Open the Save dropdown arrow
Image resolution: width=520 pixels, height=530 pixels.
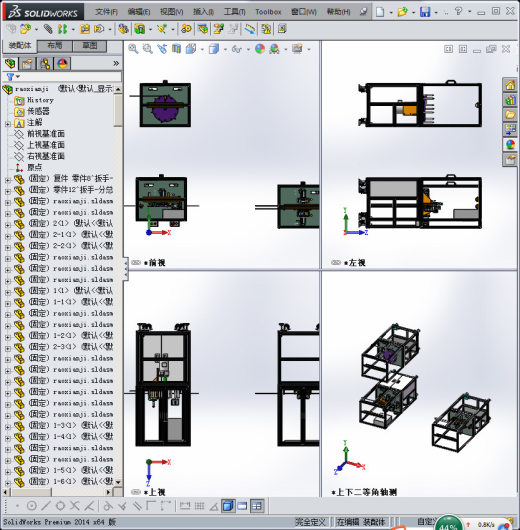(x=436, y=13)
